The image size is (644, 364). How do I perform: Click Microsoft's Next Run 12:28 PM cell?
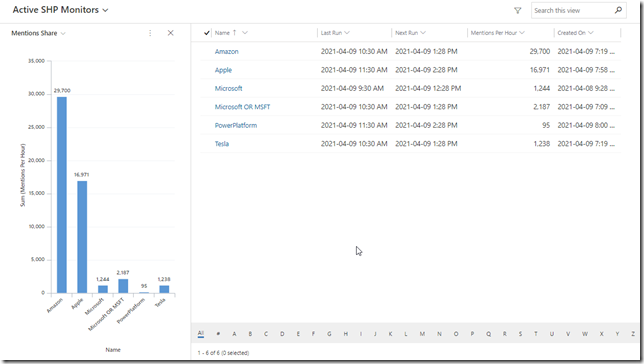pos(428,88)
